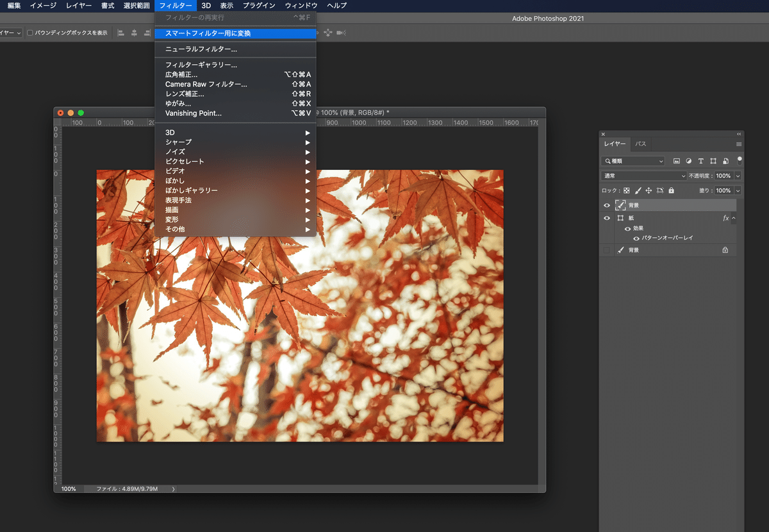
Task: Hide the top 背景 layer via eye icon
Action: point(607,206)
